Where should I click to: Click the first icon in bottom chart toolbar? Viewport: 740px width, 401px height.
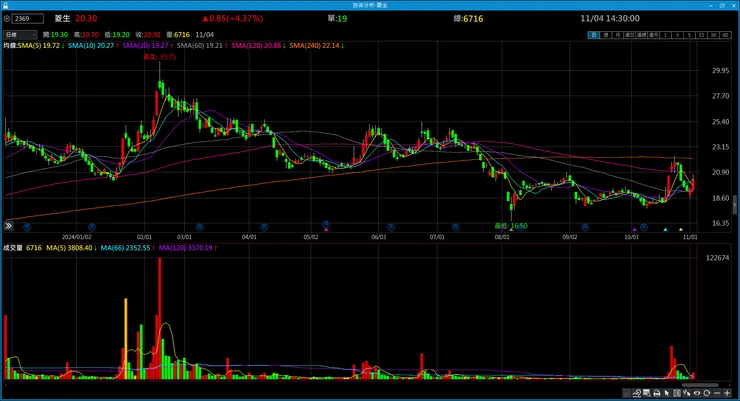pos(627,393)
